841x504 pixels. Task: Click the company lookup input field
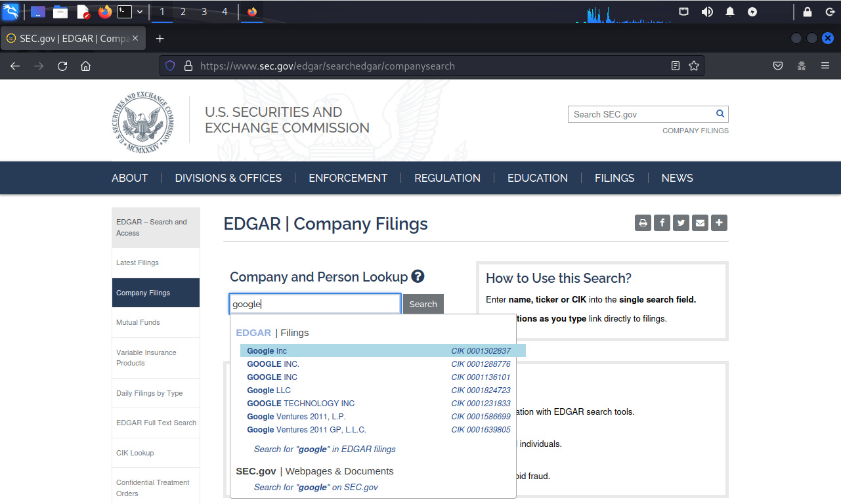point(314,304)
